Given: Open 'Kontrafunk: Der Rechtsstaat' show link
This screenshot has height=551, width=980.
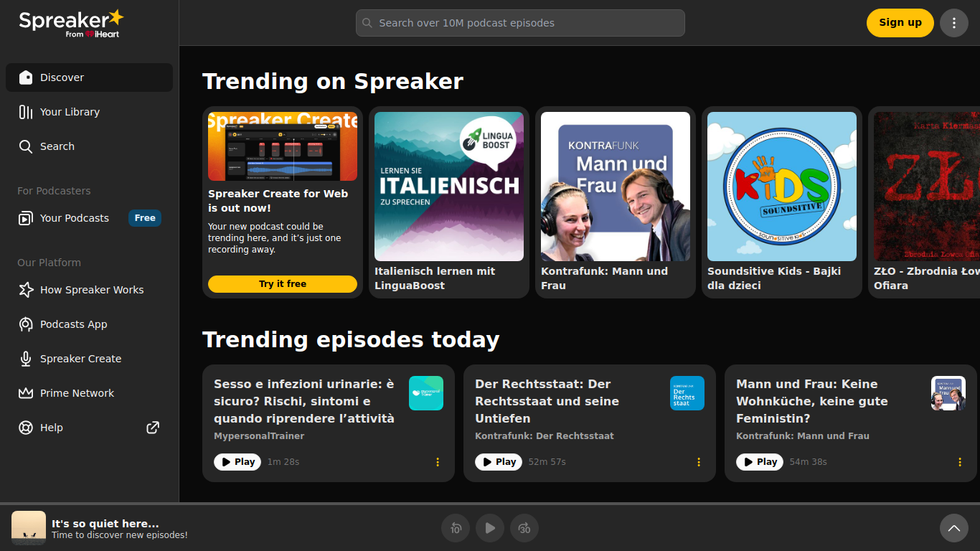Looking at the screenshot, I should point(545,436).
